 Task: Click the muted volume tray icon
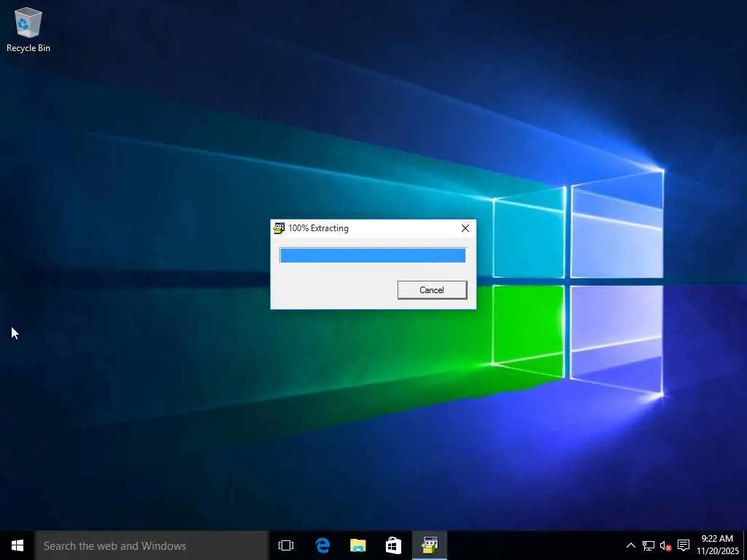pyautogui.click(x=665, y=545)
